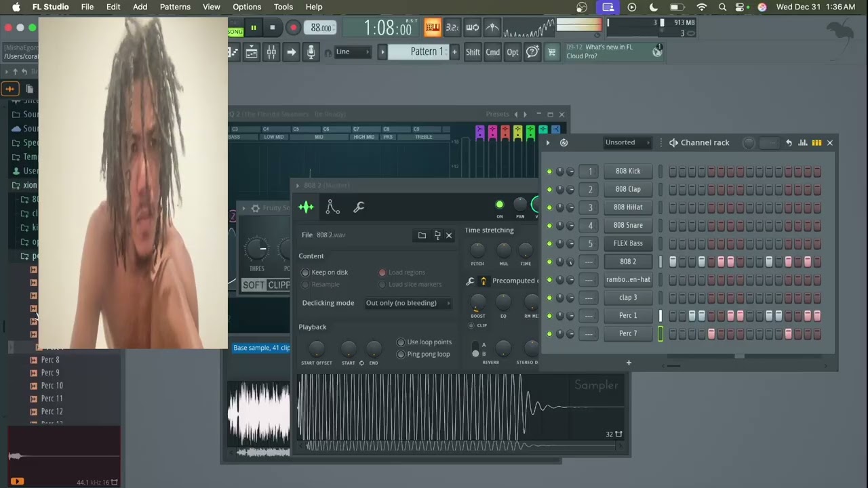Open the Mixer from the toolbar
868x488 pixels.
point(271,52)
